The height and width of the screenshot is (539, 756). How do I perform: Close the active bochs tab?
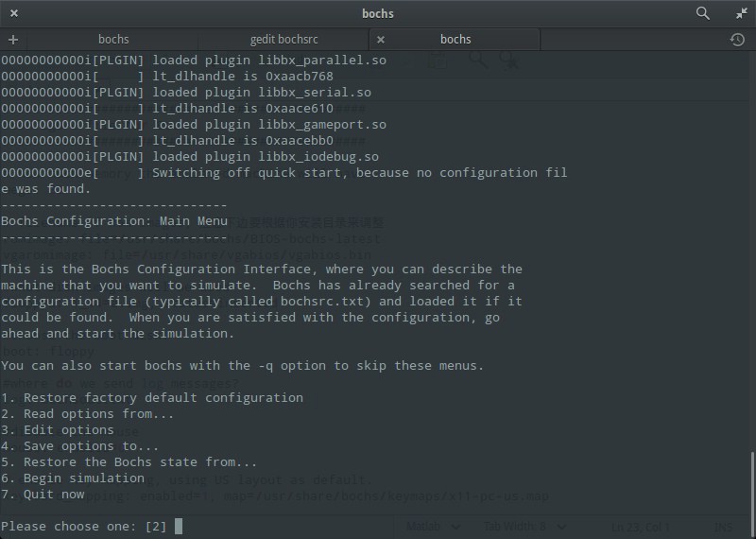click(x=381, y=40)
